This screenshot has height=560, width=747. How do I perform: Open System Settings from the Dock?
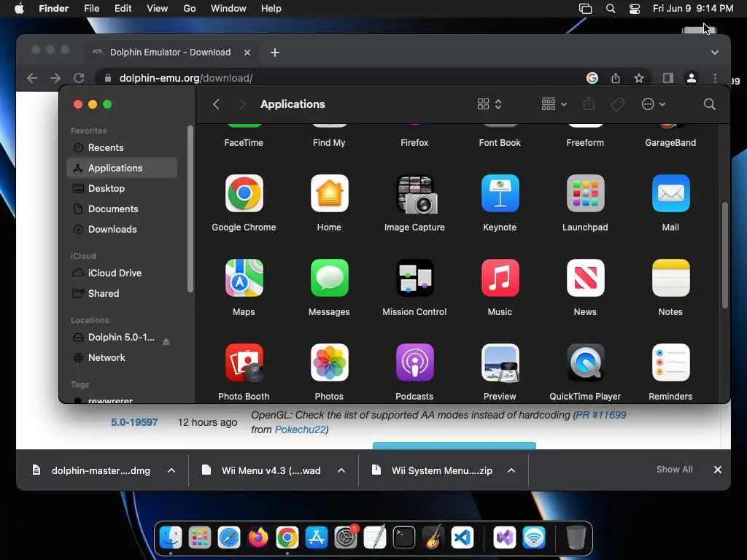click(345, 538)
